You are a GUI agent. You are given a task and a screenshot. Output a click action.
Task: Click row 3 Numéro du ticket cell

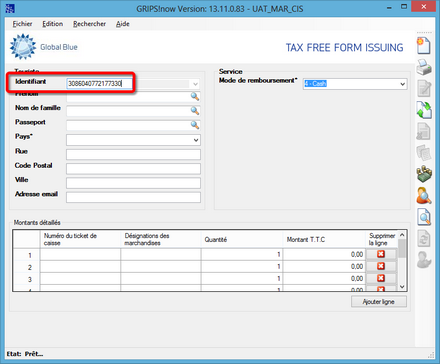tap(80, 279)
